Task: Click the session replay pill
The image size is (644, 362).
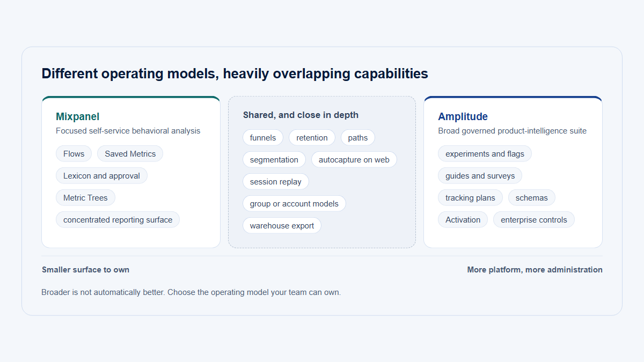Action: point(276,182)
